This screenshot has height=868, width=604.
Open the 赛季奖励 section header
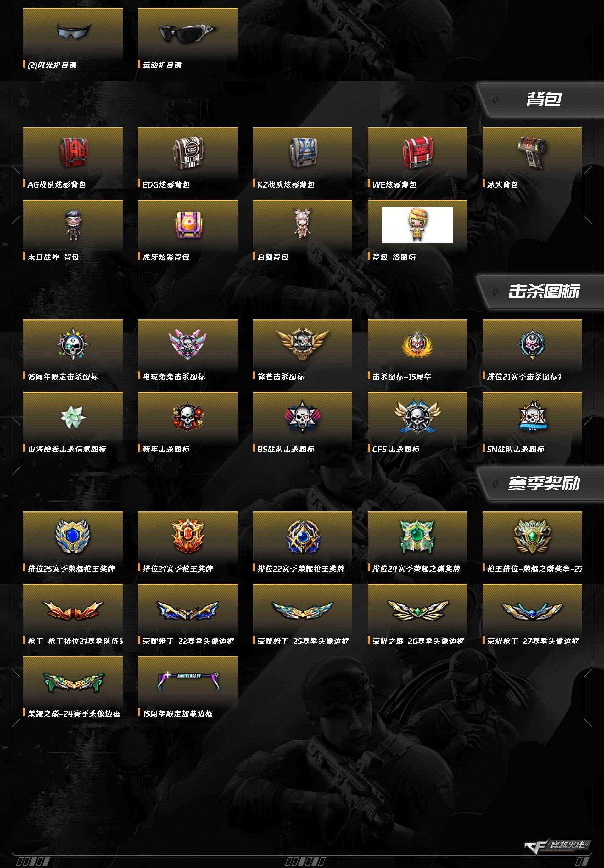(x=544, y=484)
